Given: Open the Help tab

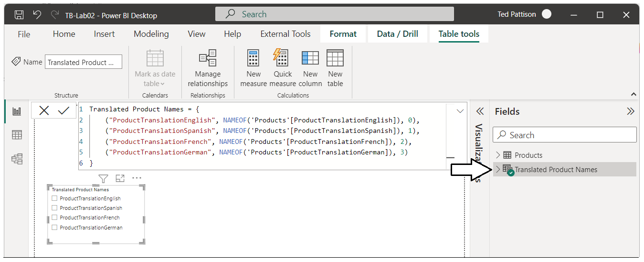Looking at the screenshot, I should pyautogui.click(x=232, y=34).
